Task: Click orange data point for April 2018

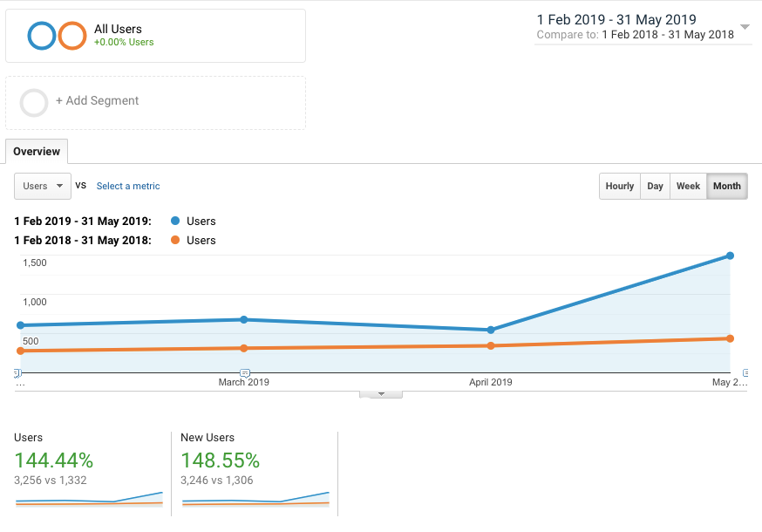Action: [491, 345]
